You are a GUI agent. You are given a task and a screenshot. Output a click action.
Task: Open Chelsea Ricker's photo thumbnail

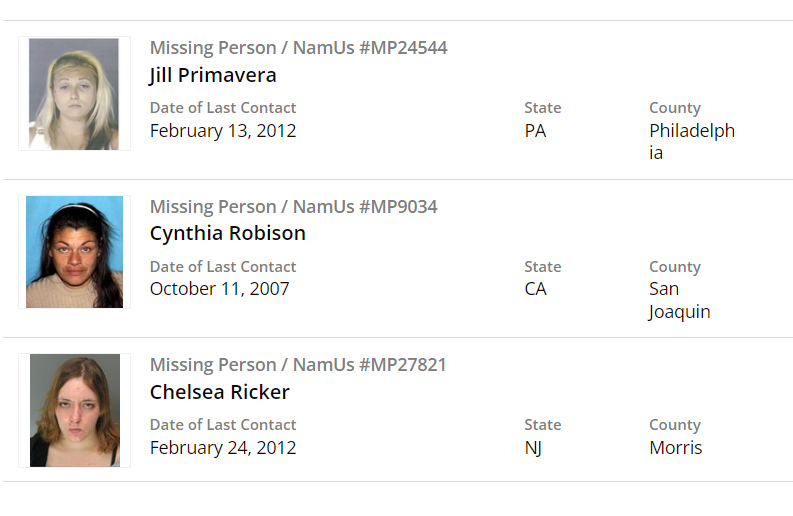point(74,410)
